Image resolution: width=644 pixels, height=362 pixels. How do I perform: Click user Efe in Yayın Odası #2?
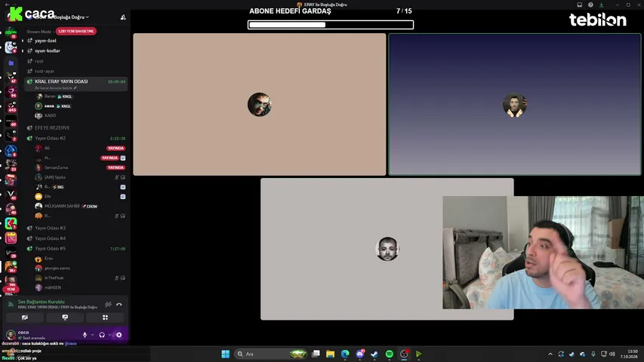click(x=48, y=197)
